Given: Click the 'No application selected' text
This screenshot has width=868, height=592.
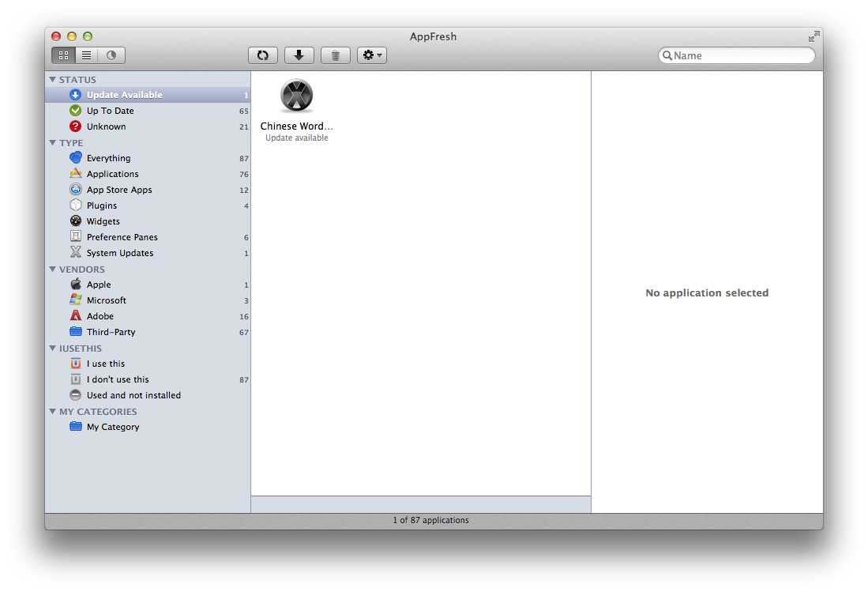Looking at the screenshot, I should click(x=707, y=293).
